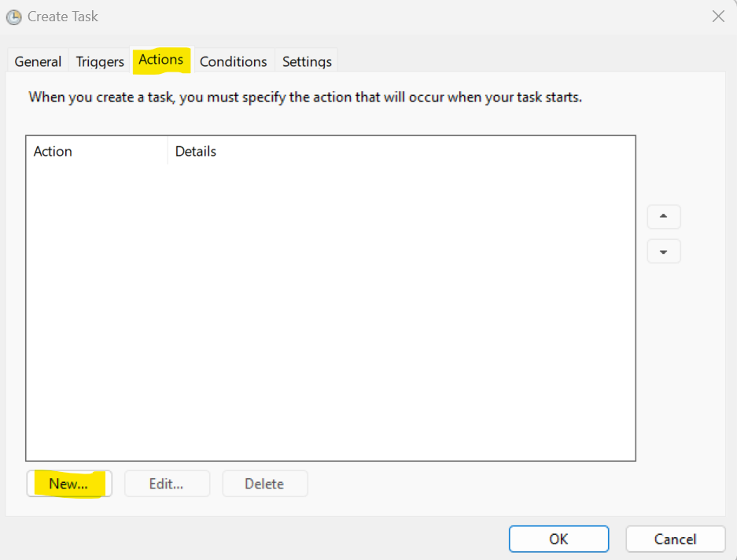Viewport: 737px width, 560px height.
Task: Show the Settings tab
Action: 307,61
